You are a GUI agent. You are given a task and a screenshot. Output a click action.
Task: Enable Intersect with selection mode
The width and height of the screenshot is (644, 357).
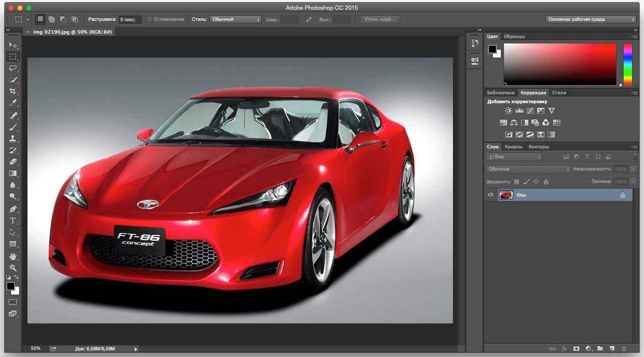tap(74, 19)
